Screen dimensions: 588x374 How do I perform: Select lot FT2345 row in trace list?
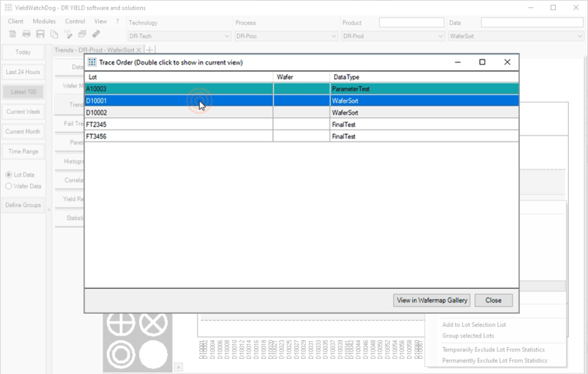[178, 125]
